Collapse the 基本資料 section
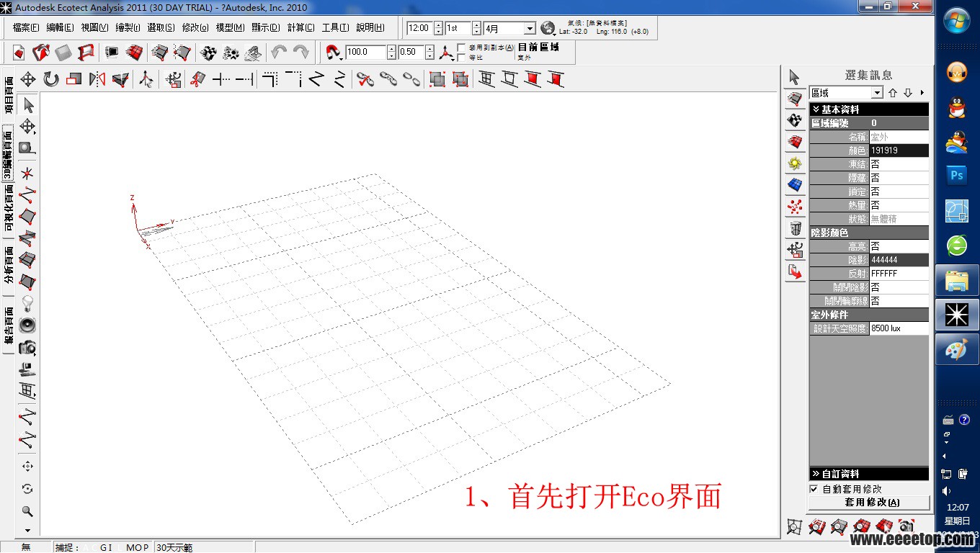The height and width of the screenshot is (553, 980). (869, 109)
